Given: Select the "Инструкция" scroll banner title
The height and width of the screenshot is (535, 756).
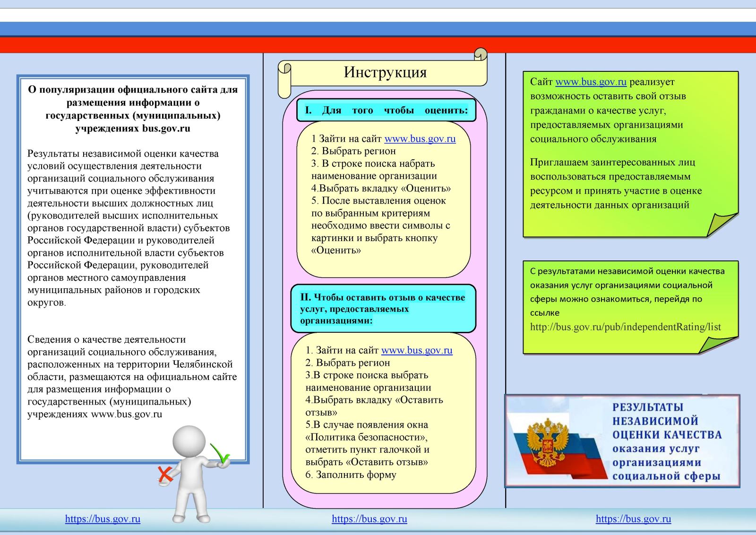Looking at the screenshot, I should (x=385, y=72).
